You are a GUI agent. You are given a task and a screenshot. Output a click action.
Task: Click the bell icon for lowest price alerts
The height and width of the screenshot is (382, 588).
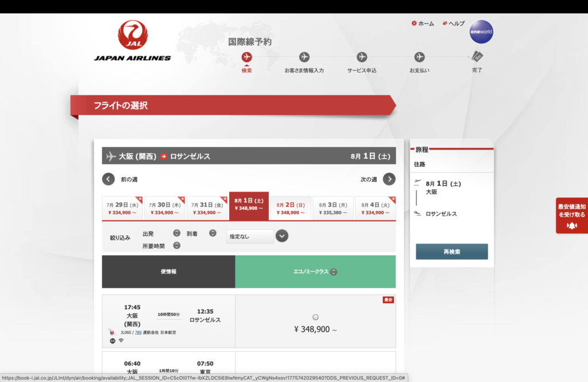coord(571,225)
